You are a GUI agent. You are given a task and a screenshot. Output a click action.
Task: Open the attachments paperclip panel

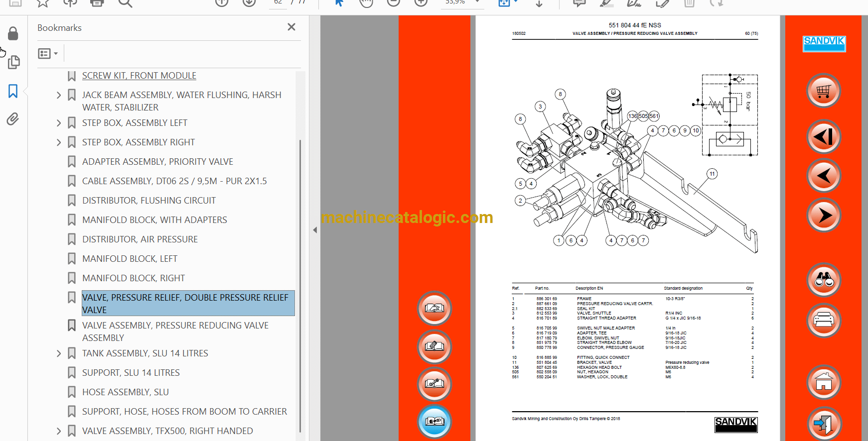pos(13,119)
